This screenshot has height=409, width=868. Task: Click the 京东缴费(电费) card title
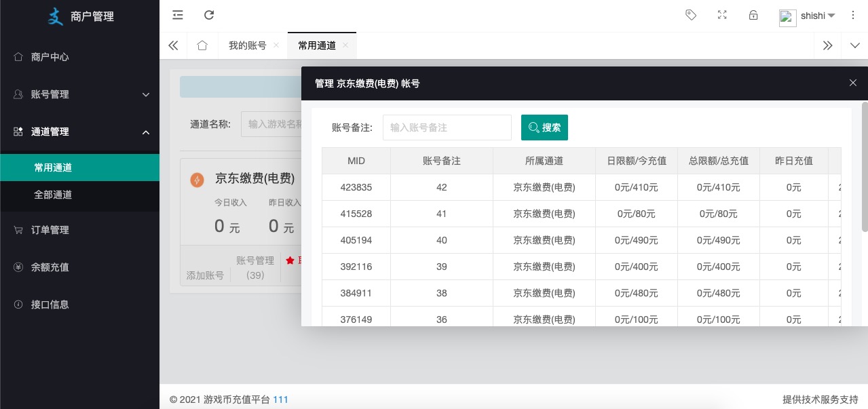click(x=254, y=178)
